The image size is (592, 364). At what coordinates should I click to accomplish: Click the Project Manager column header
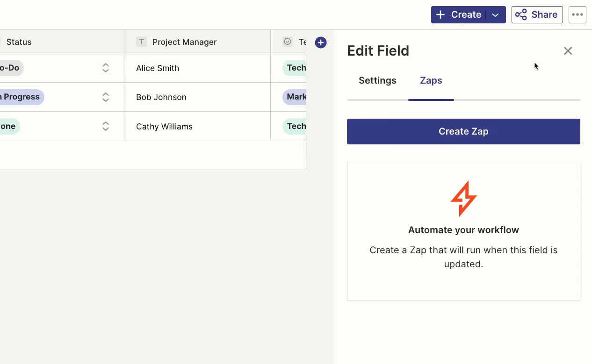tap(197, 42)
